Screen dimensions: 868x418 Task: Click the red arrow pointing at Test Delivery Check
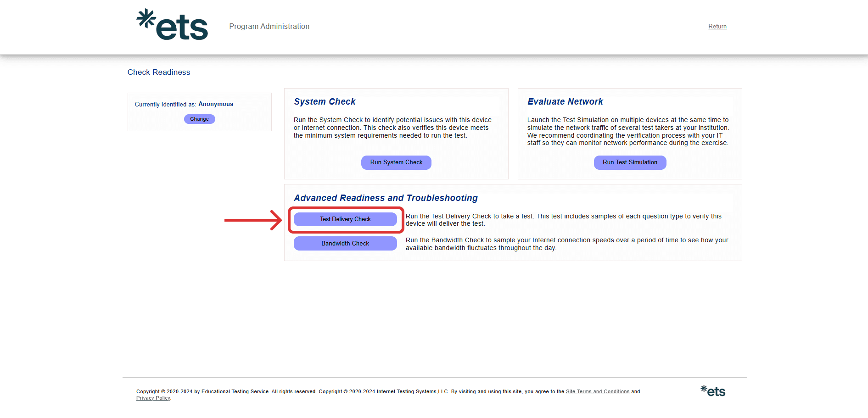(x=252, y=220)
